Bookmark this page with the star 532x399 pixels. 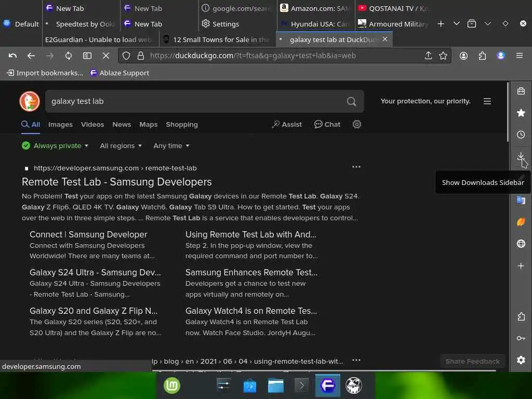pos(443,56)
